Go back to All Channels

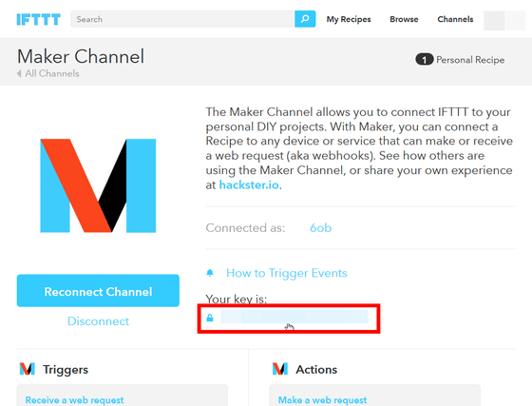[x=52, y=73]
